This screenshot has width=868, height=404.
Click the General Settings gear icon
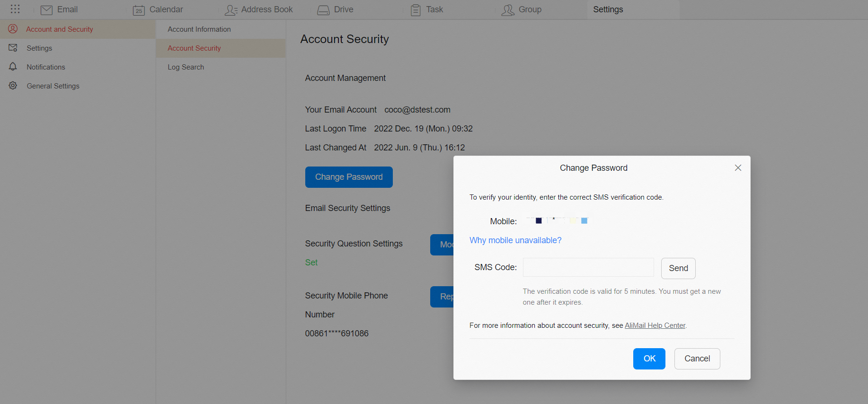(x=13, y=86)
